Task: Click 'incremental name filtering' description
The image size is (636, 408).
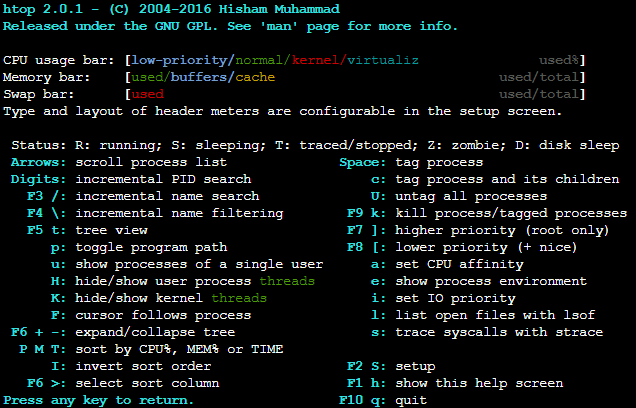Action: click(x=179, y=214)
